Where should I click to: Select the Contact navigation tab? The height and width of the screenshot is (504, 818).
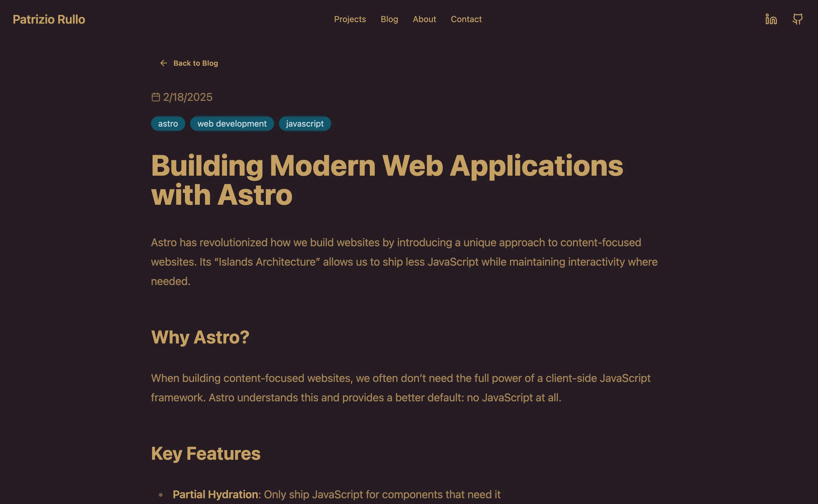click(466, 19)
